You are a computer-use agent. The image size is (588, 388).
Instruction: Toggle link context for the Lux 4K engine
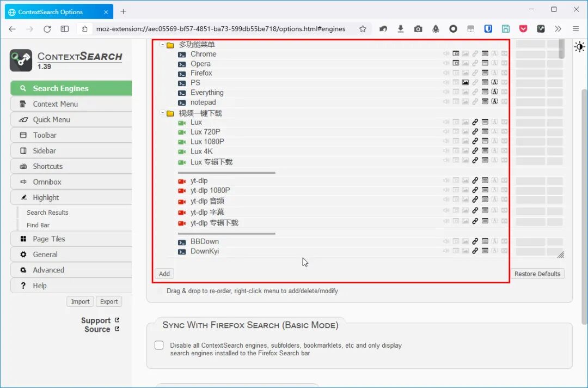tap(475, 151)
